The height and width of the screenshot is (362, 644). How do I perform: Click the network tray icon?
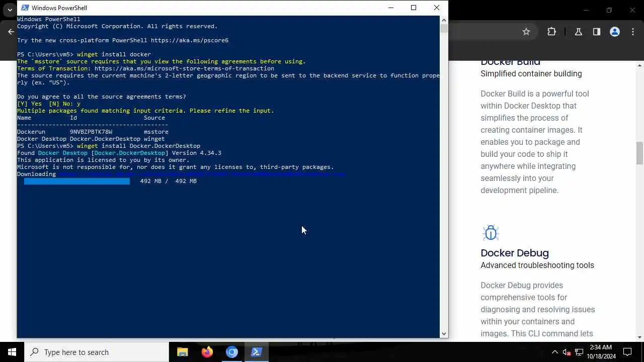click(579, 352)
